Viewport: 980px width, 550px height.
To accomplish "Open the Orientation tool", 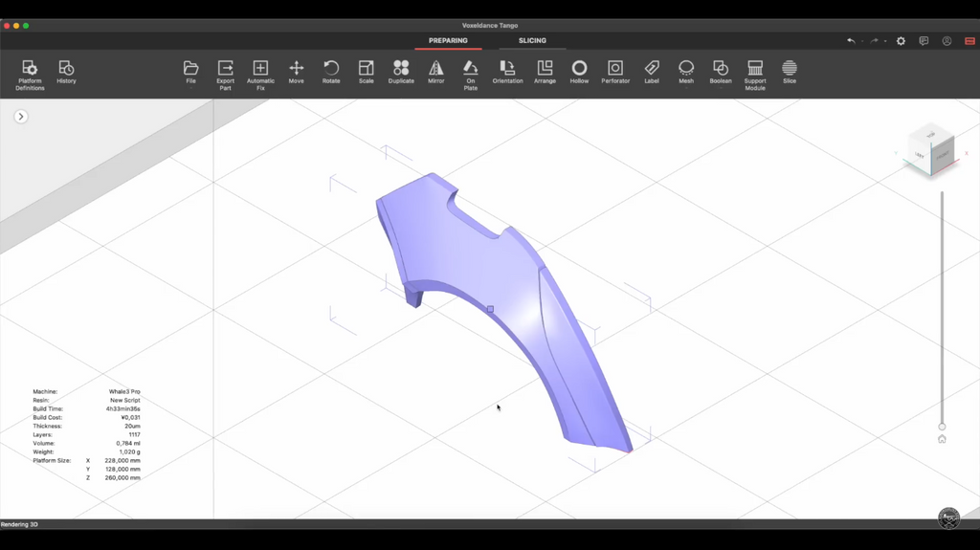I will coord(507,72).
